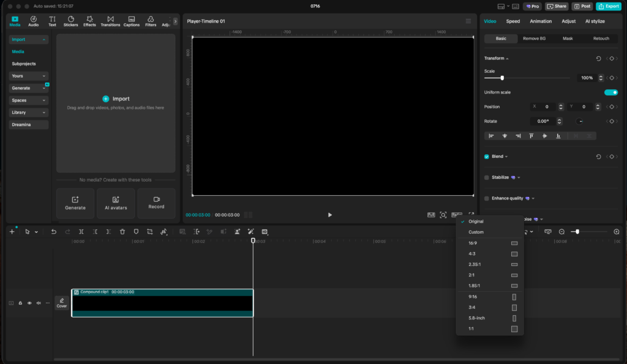Click the player Full view icon
Screen dimensions: 627x364
coord(431,215)
